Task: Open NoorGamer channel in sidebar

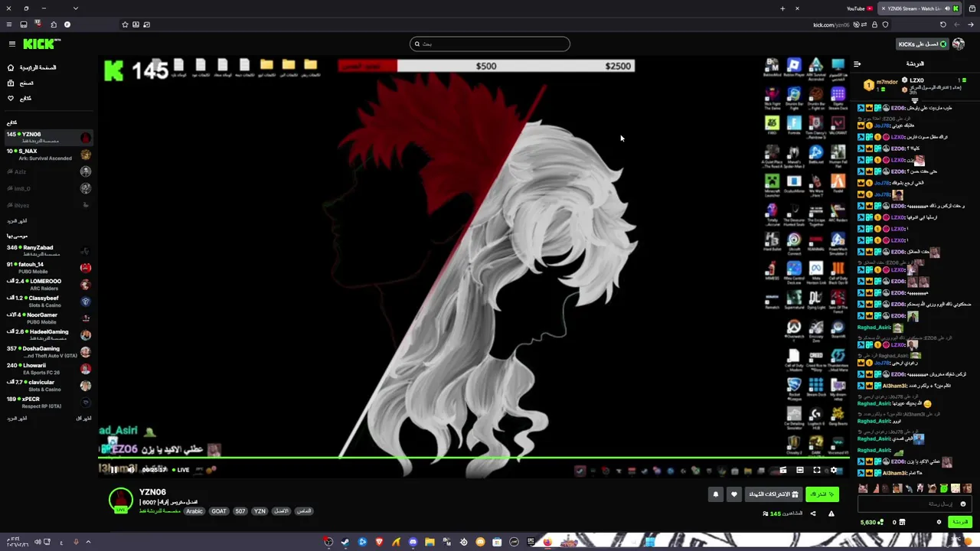Action: (49, 318)
